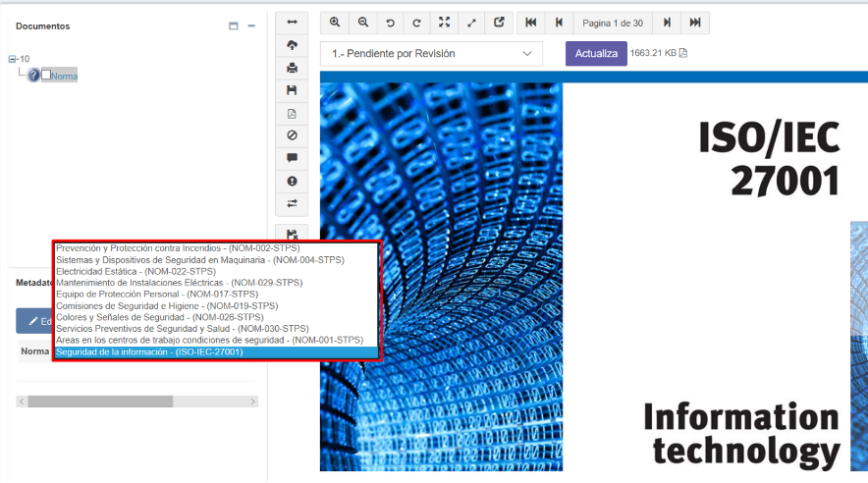
Task: Select the Norma item in document tree
Action: (64, 76)
